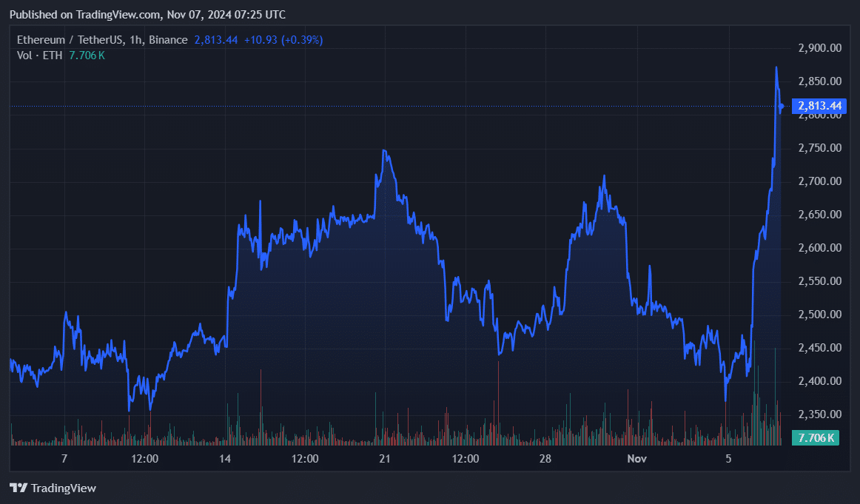Viewport: 860px width, 504px height.
Task: Click the blue 2,813.44 price tag on axis
Action: tap(818, 106)
